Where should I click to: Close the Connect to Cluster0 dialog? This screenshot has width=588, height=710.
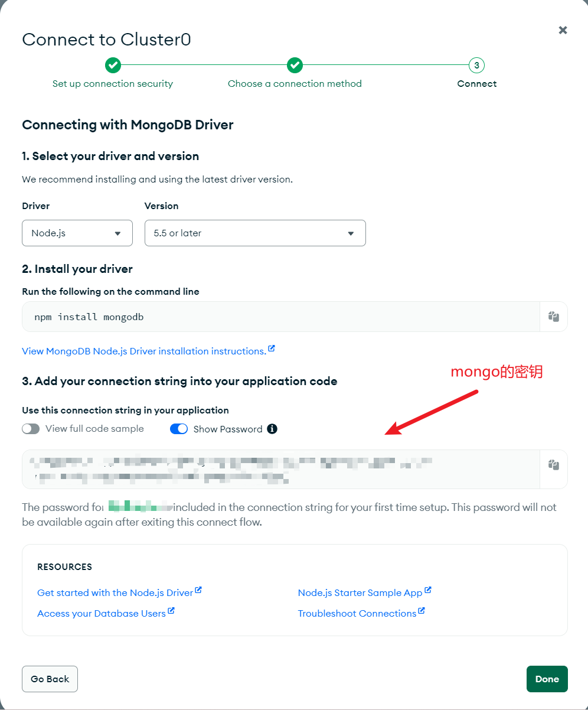563,30
